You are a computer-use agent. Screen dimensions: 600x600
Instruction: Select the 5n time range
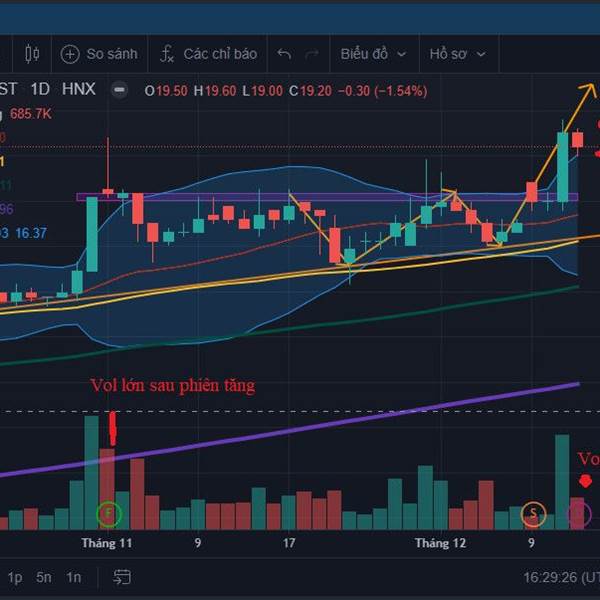(44, 577)
